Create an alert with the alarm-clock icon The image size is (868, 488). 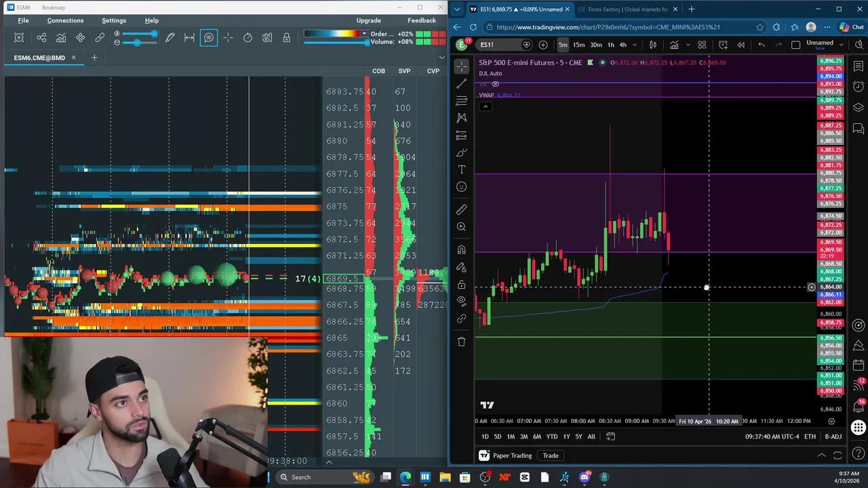pyautogui.click(x=723, y=45)
